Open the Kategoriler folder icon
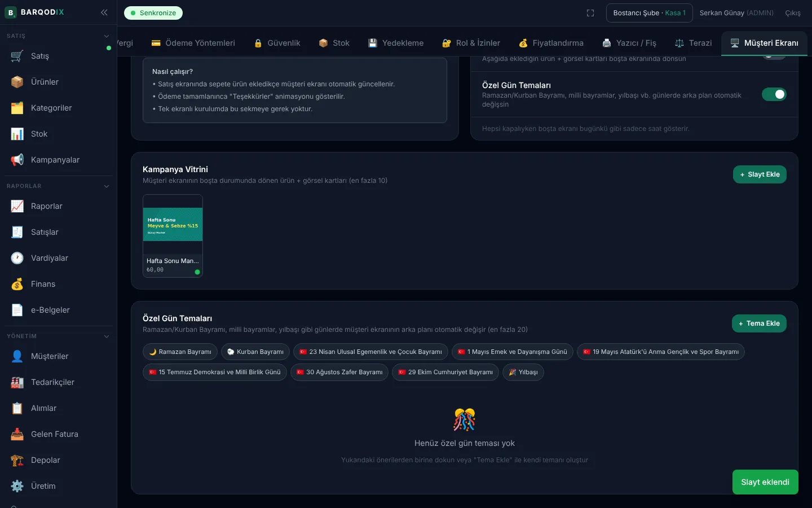812x508 pixels. click(17, 108)
